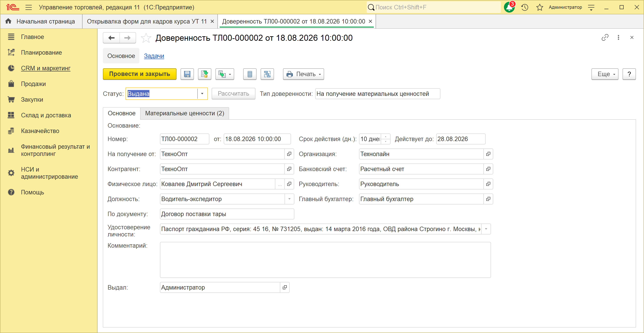Open Банковский счет record icon
The width and height of the screenshot is (644, 333).
point(488,169)
